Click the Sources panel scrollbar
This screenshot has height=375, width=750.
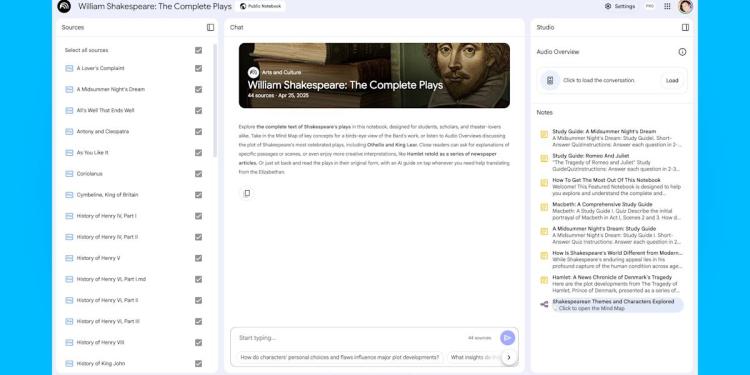pyautogui.click(x=215, y=100)
